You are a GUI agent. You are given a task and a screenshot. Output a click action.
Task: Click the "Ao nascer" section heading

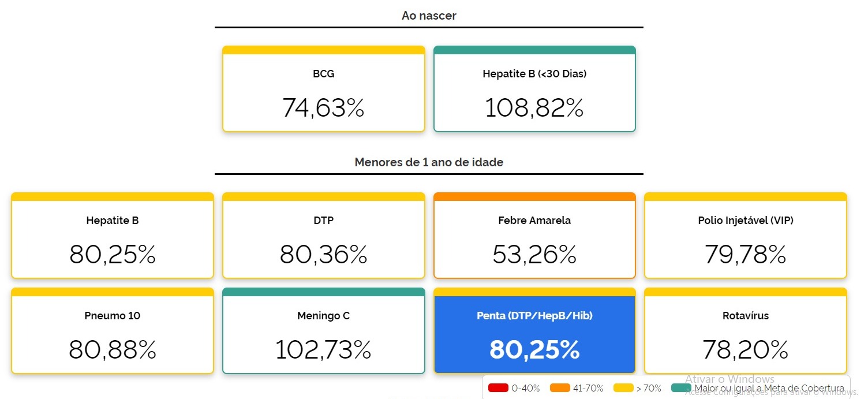coord(429,16)
